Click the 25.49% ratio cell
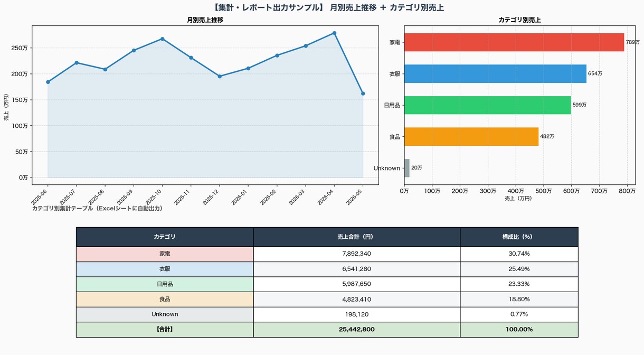644x355 pixels. point(519,269)
